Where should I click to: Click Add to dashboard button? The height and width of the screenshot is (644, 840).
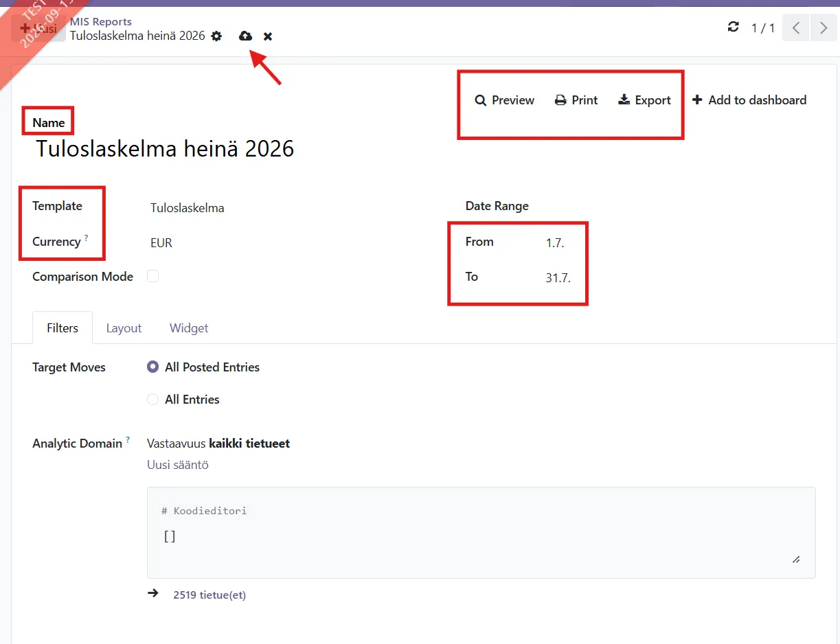pyautogui.click(x=749, y=100)
